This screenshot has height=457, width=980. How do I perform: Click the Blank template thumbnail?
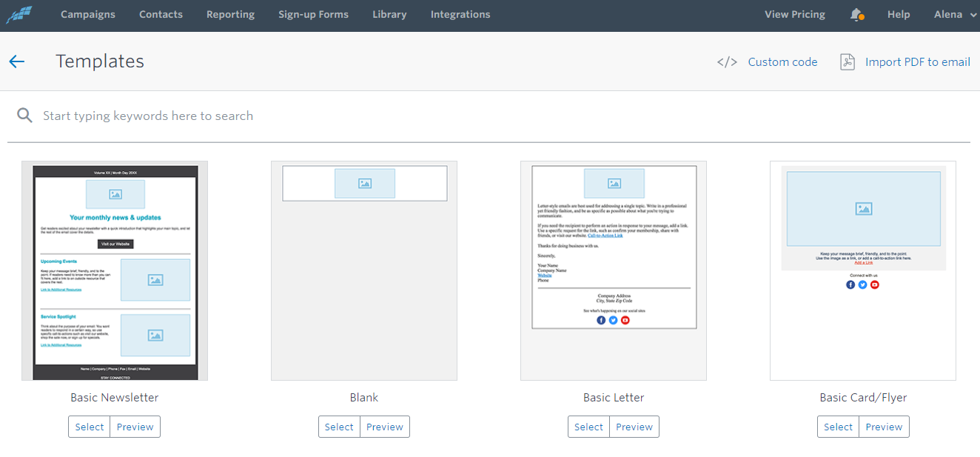coord(364,270)
